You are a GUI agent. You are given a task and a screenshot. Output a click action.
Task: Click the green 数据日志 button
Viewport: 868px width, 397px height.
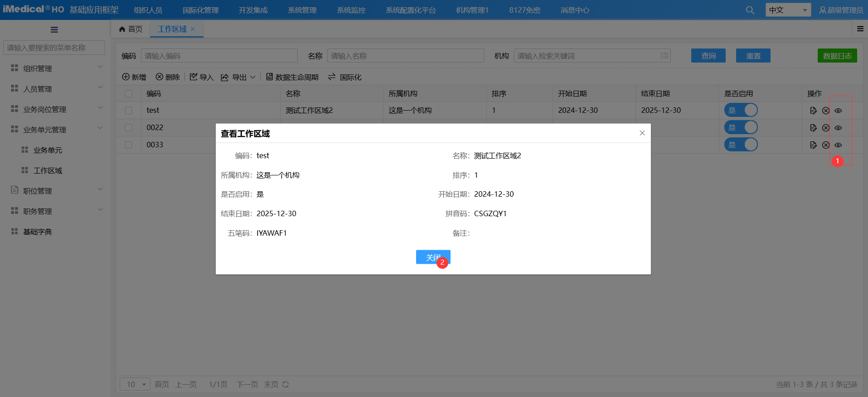(x=837, y=56)
